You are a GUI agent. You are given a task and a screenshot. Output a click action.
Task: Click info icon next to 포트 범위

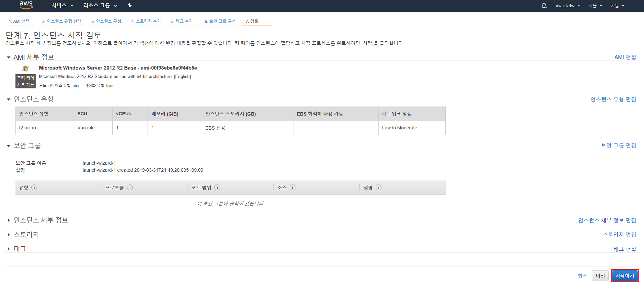coord(217,188)
